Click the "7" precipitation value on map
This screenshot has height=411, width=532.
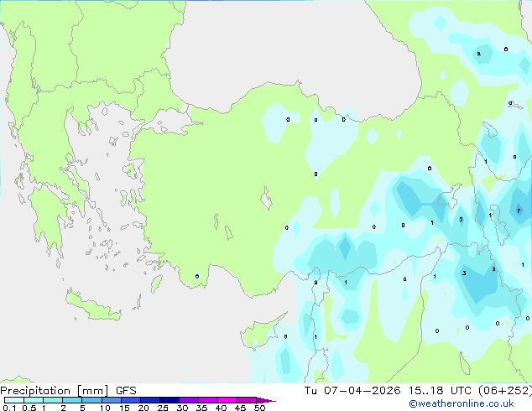(x=519, y=211)
